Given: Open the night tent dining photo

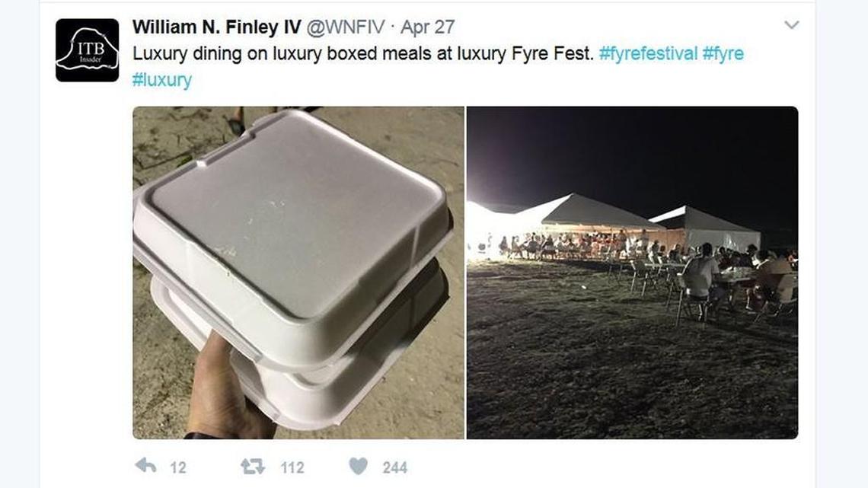Looking at the screenshot, I should tap(632, 273).
